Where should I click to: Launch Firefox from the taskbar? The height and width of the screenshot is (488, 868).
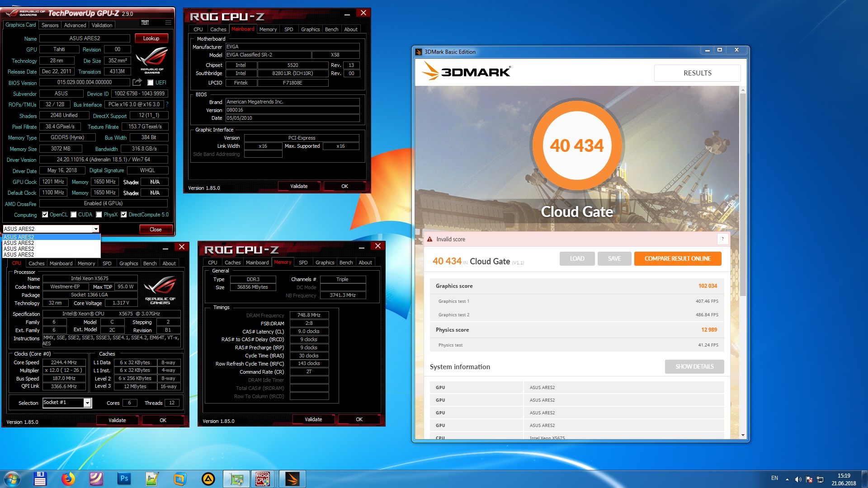coord(68,479)
